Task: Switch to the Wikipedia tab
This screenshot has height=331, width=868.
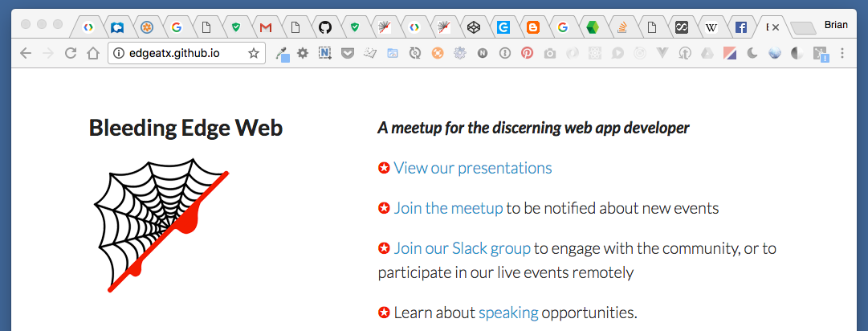Action: [711, 27]
